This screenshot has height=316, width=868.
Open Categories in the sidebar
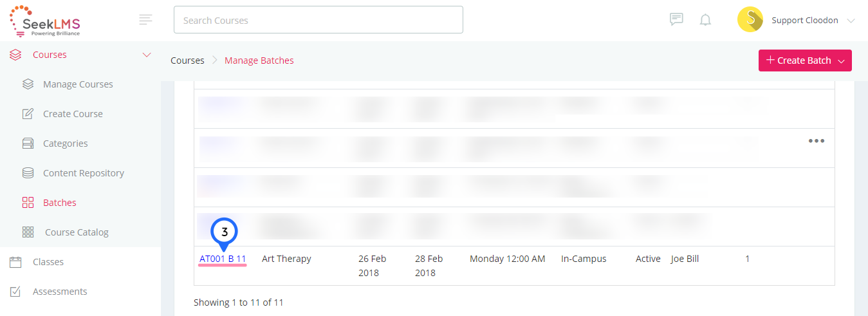point(65,144)
